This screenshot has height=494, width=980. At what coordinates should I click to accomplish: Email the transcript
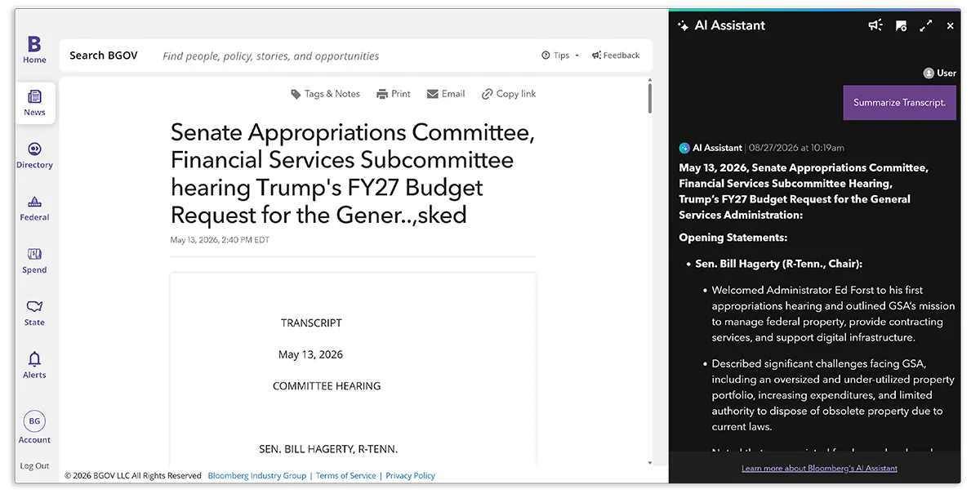pyautogui.click(x=445, y=94)
